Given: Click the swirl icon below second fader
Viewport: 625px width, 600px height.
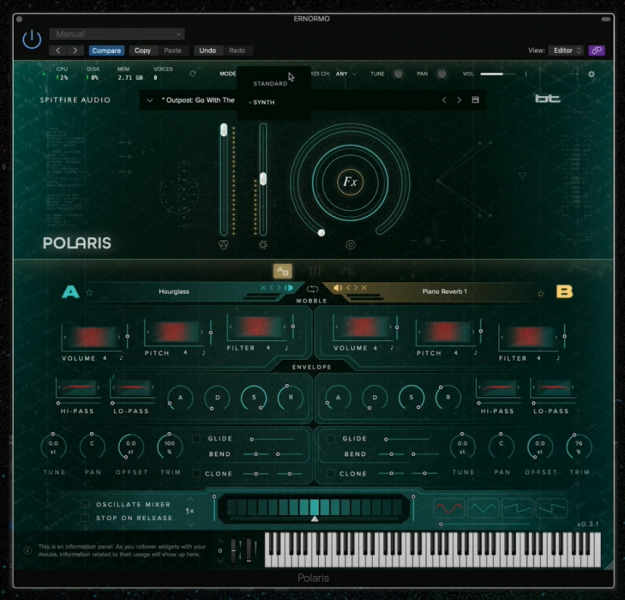Looking at the screenshot, I should tap(263, 245).
